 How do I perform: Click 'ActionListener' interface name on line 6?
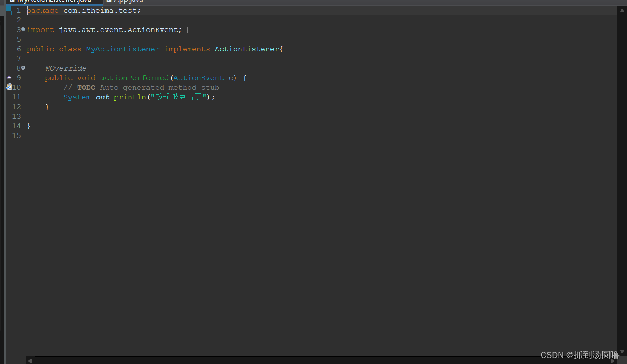pos(246,49)
